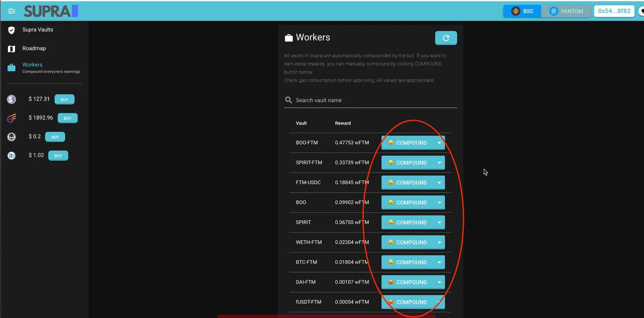Click the 0.00107 wFTM reward value

point(352,282)
